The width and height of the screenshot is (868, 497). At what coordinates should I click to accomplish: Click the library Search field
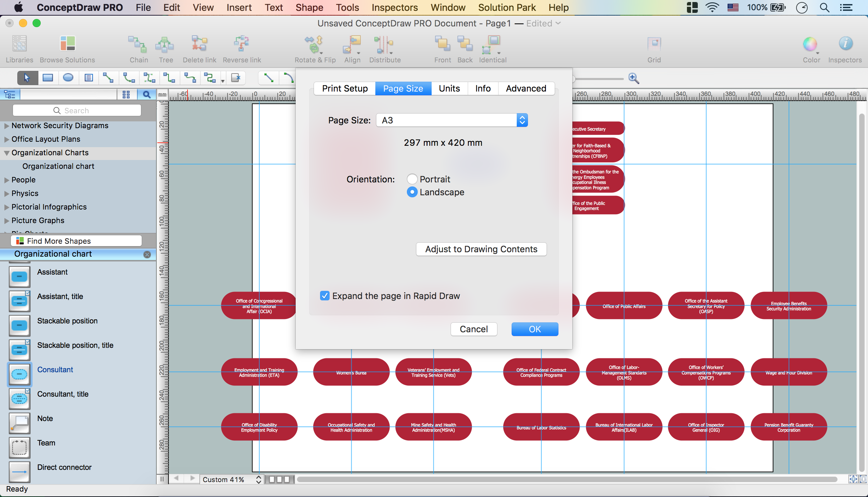click(77, 110)
